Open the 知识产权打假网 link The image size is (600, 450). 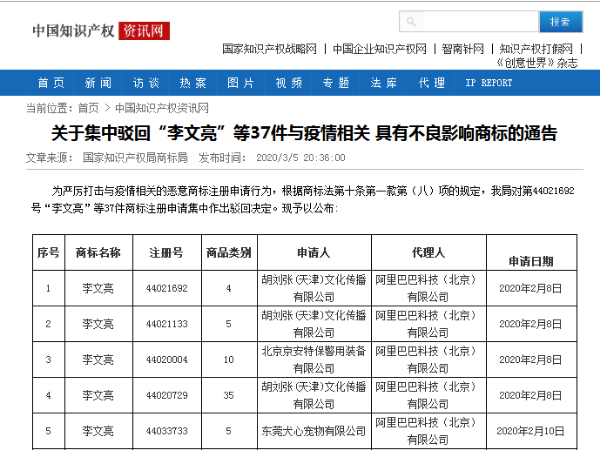pyautogui.click(x=536, y=49)
